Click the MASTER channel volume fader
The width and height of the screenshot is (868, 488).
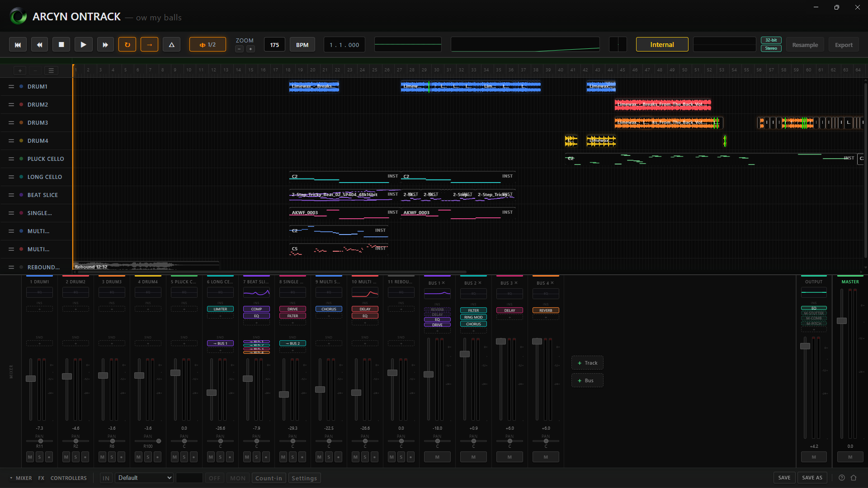click(x=841, y=321)
